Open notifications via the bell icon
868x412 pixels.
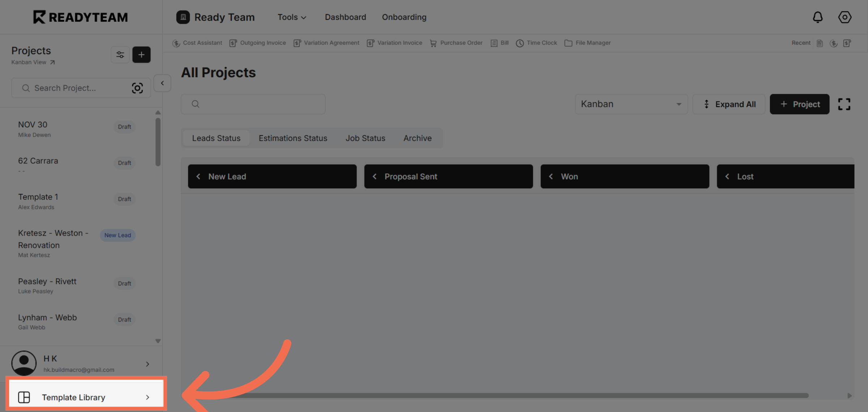pyautogui.click(x=818, y=17)
